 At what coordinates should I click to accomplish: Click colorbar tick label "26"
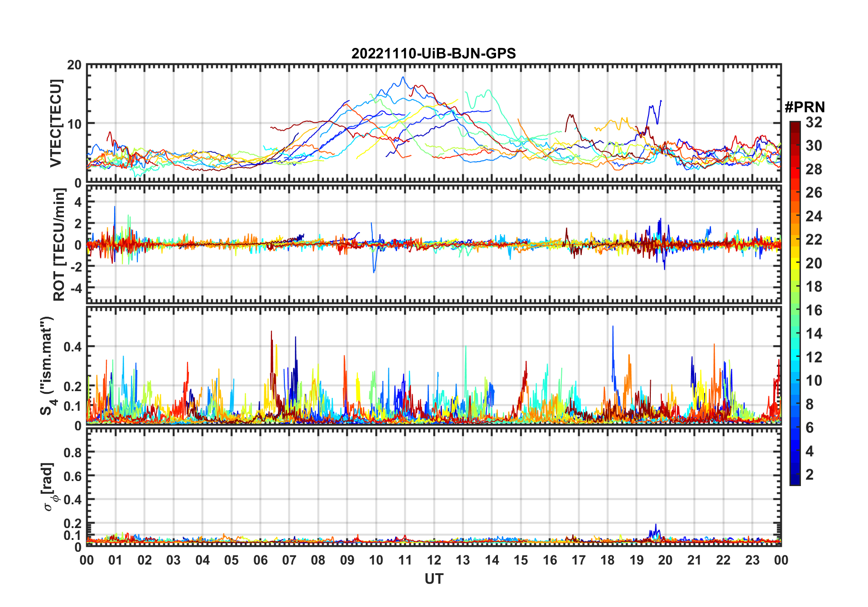tap(814, 193)
